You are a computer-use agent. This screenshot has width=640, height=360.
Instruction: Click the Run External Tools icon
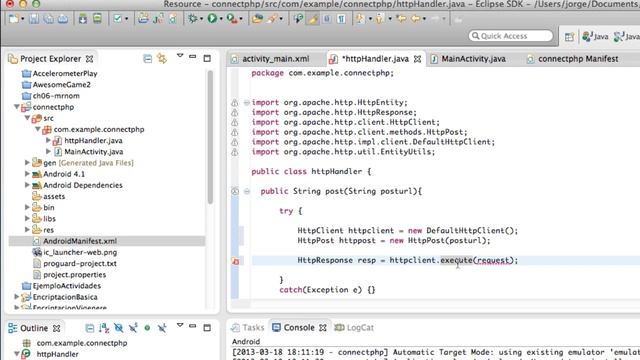[232, 19]
